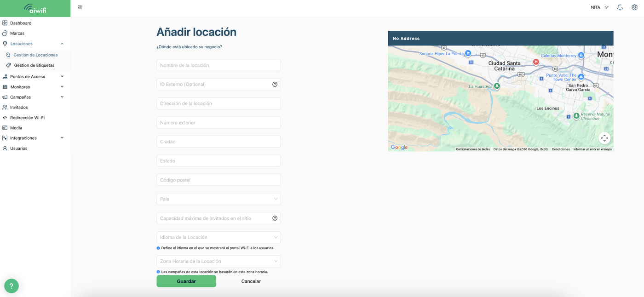The width and height of the screenshot is (644, 297).
Task: Expand Integraciones submenu chevron
Action: (x=62, y=138)
